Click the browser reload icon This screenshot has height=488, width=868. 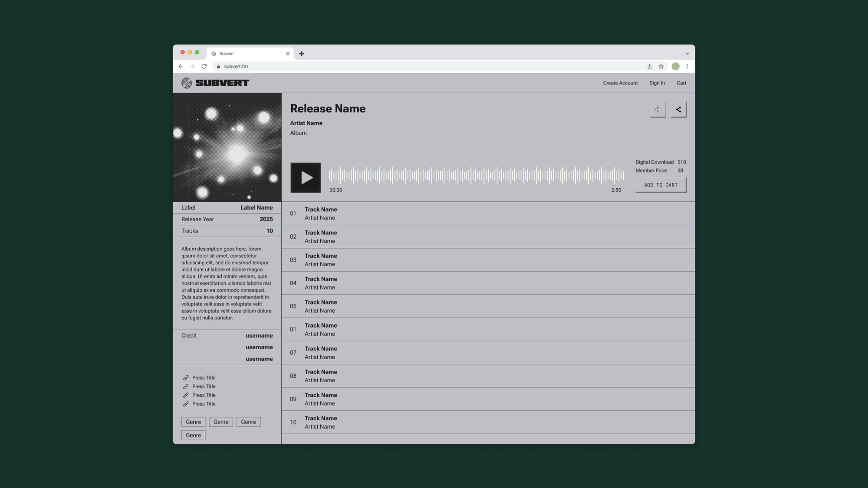204,66
